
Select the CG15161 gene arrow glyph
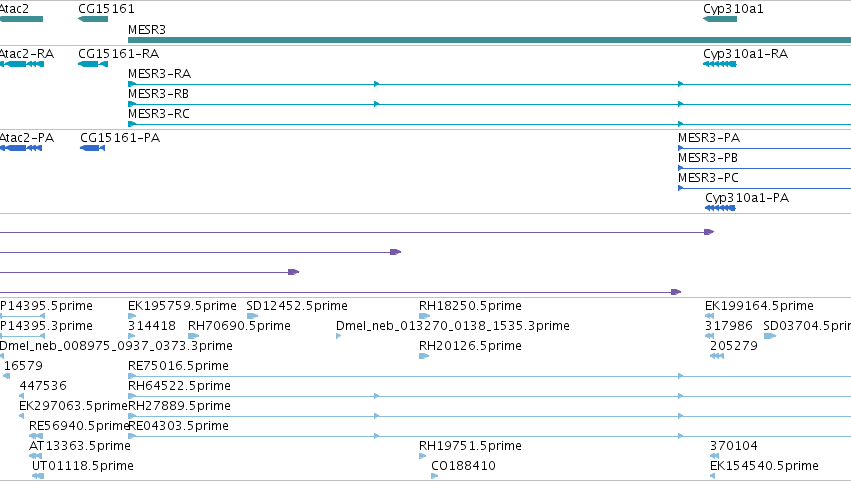[x=93, y=19]
